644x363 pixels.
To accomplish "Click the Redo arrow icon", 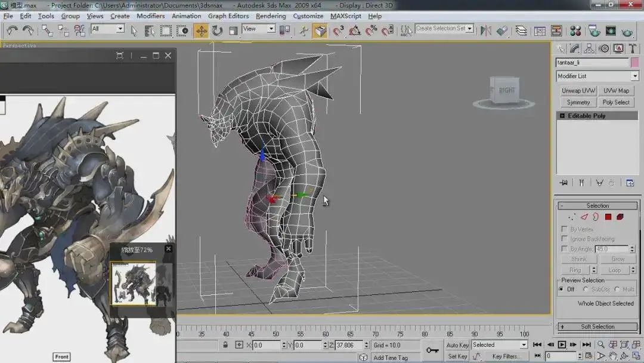I will coord(28,30).
